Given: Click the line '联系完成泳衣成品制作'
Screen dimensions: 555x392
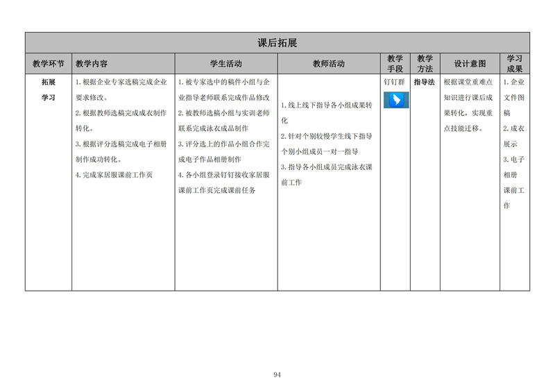Looking at the screenshot, I should pyautogui.click(x=214, y=128).
